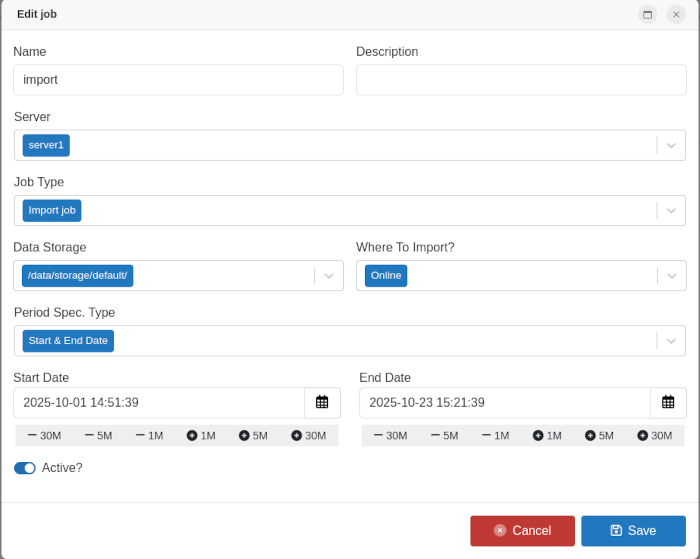Subtract 30 minutes from Start Date
Image resolution: width=700 pixels, height=559 pixels.
(44, 435)
